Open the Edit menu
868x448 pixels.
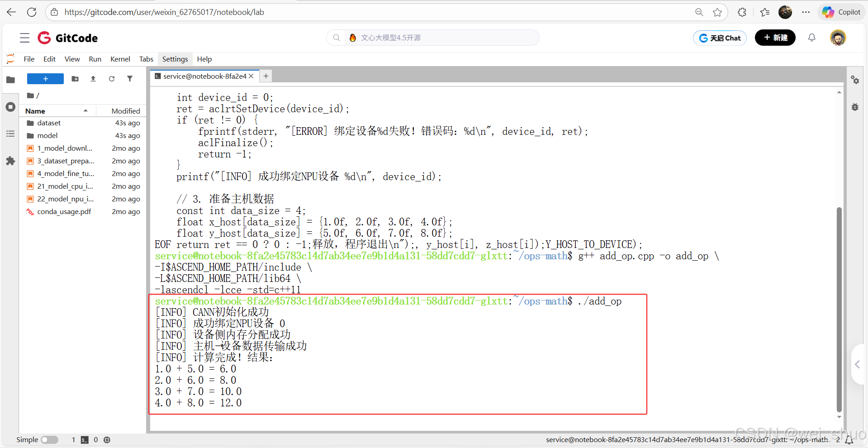click(x=49, y=59)
